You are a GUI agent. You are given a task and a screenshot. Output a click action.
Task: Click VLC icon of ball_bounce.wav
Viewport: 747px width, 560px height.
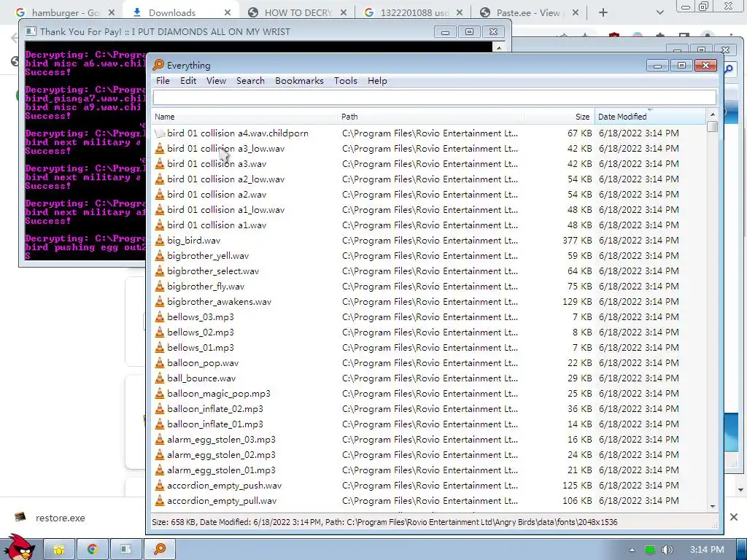point(160,378)
